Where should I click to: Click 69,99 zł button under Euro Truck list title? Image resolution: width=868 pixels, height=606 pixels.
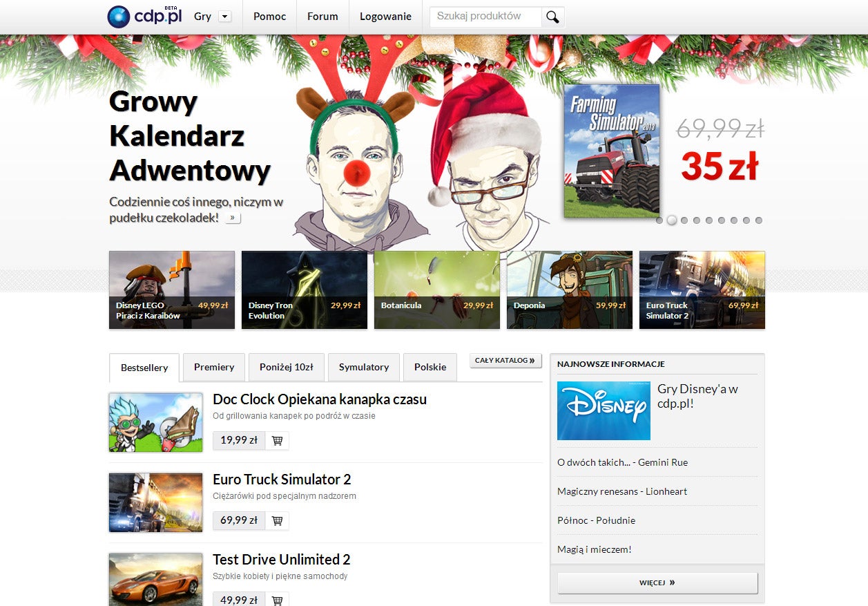click(239, 520)
